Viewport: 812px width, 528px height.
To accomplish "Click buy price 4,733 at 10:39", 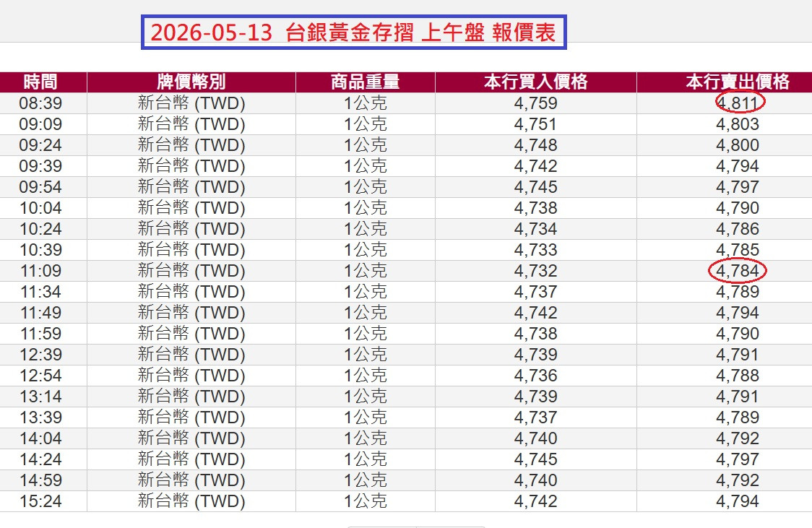I will (535, 250).
